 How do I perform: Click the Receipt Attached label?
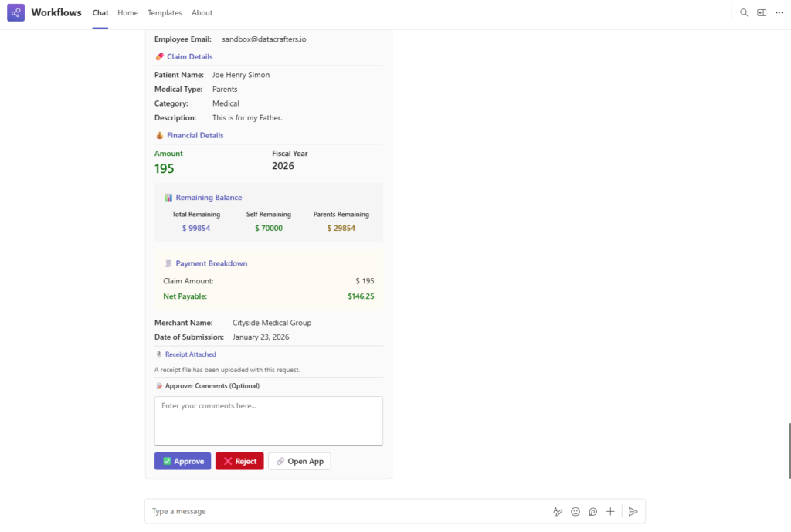[x=190, y=354]
